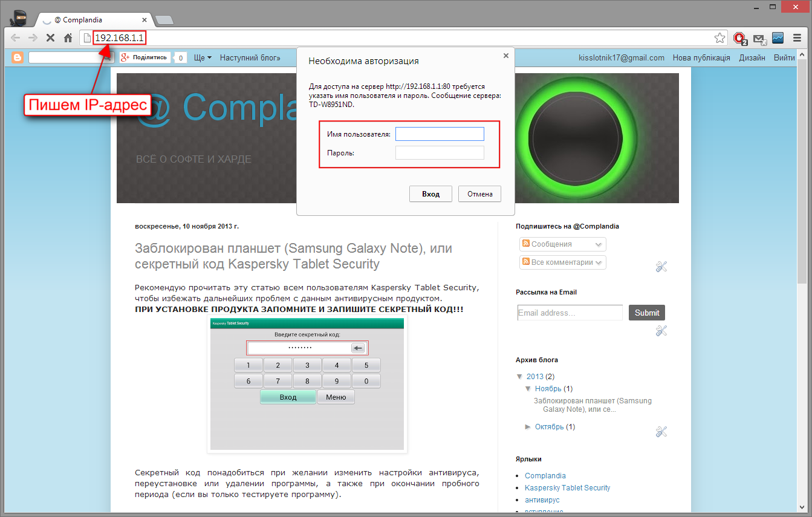Click the backspace arrow in the keypad image

click(358, 348)
